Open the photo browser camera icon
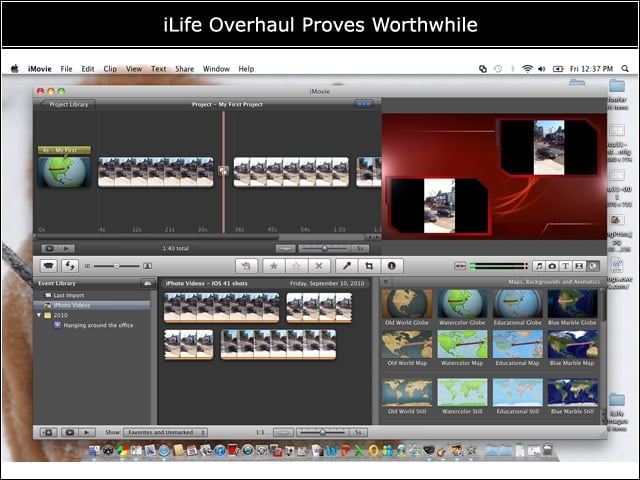640x480 pixels. coord(552,266)
